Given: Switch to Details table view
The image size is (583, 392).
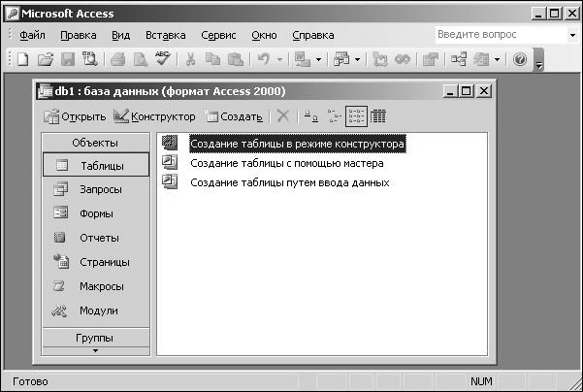Looking at the screenshot, I should tap(378, 116).
